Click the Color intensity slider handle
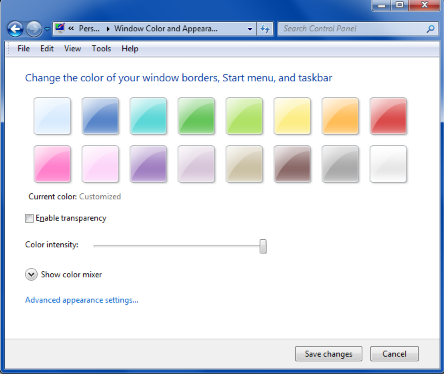Viewport: 444px width, 374px height. click(x=263, y=246)
